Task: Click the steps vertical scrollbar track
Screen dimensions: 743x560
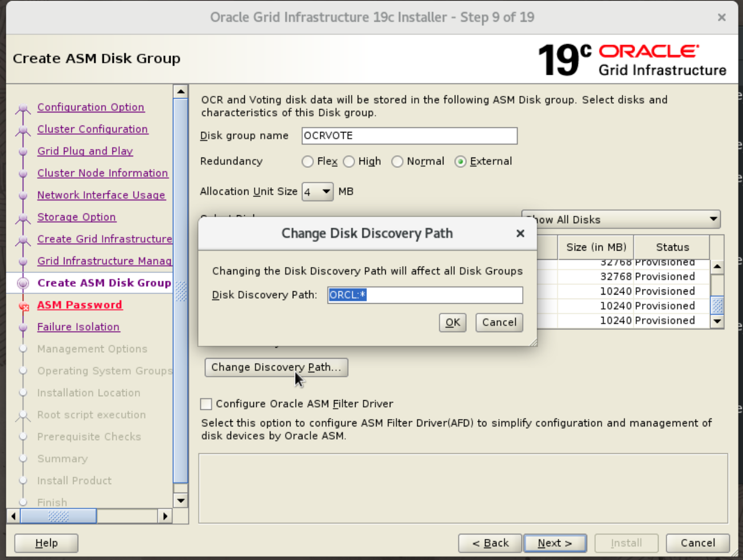Action: [x=180, y=487]
